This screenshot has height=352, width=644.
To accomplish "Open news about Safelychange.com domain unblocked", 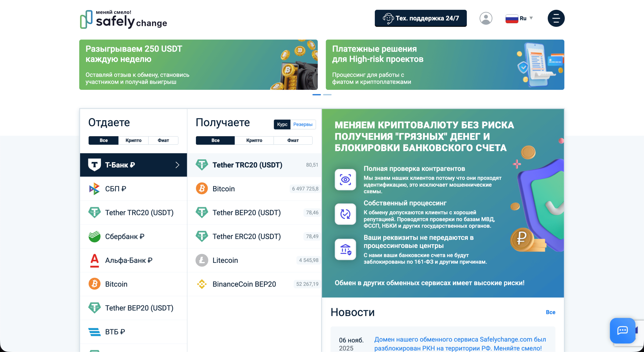I will click(x=460, y=344).
